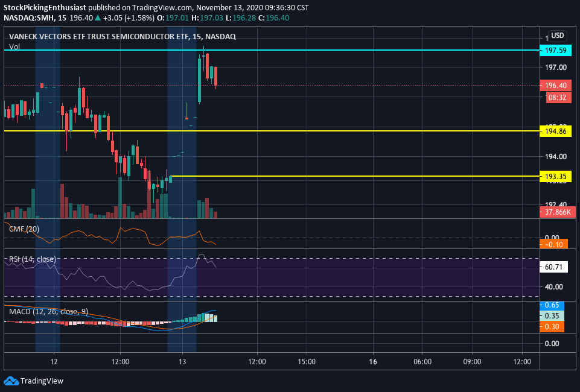Click the C:196.40 close value in header
The height and width of the screenshot is (392, 580).
[273, 17]
